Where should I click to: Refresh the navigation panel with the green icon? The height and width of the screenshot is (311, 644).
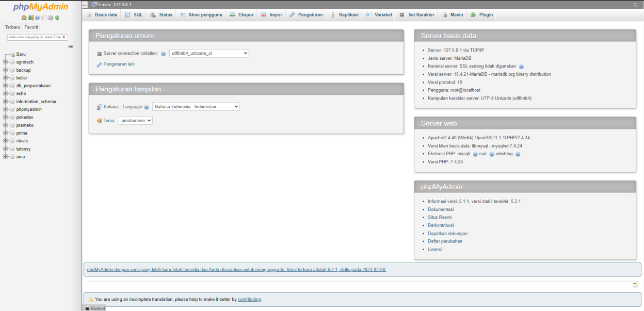(57, 17)
